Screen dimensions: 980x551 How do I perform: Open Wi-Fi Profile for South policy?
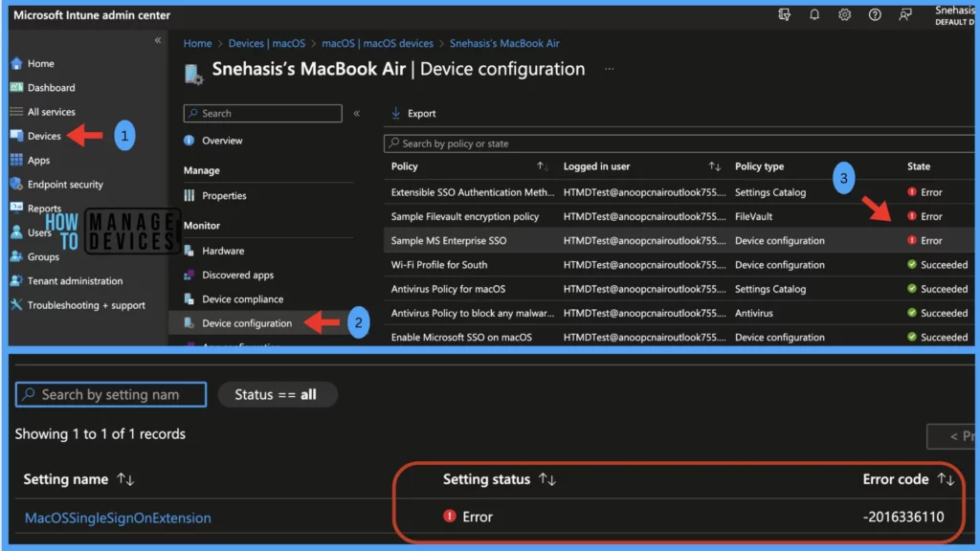[438, 265]
